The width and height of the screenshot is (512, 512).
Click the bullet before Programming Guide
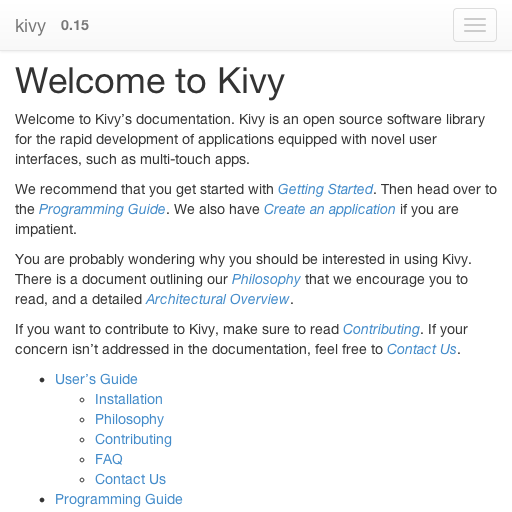coord(42,500)
